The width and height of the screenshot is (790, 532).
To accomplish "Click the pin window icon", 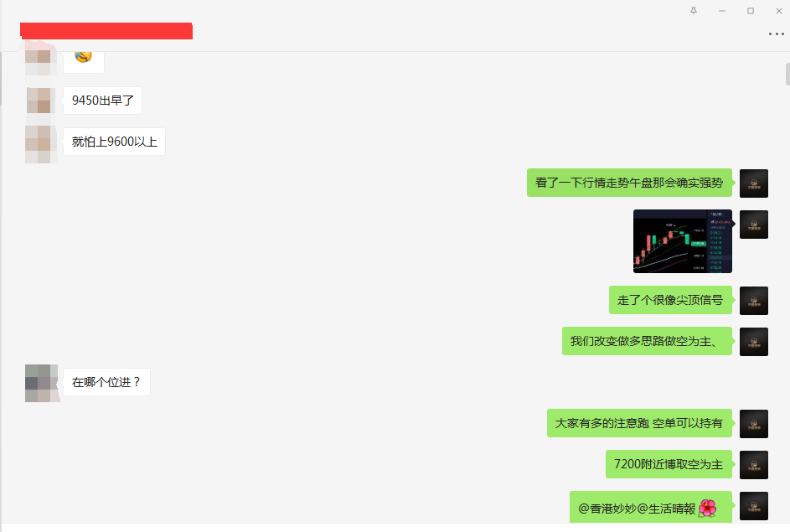I will [x=694, y=11].
